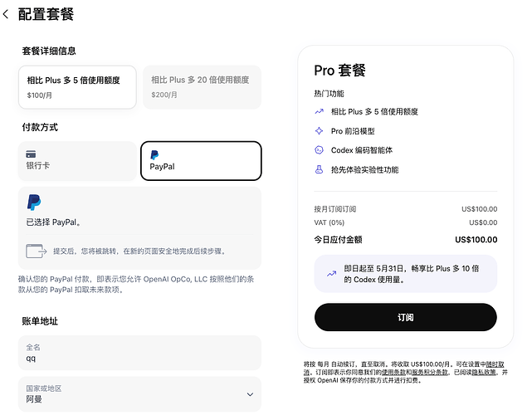Click the 热门功能 label

point(329,94)
